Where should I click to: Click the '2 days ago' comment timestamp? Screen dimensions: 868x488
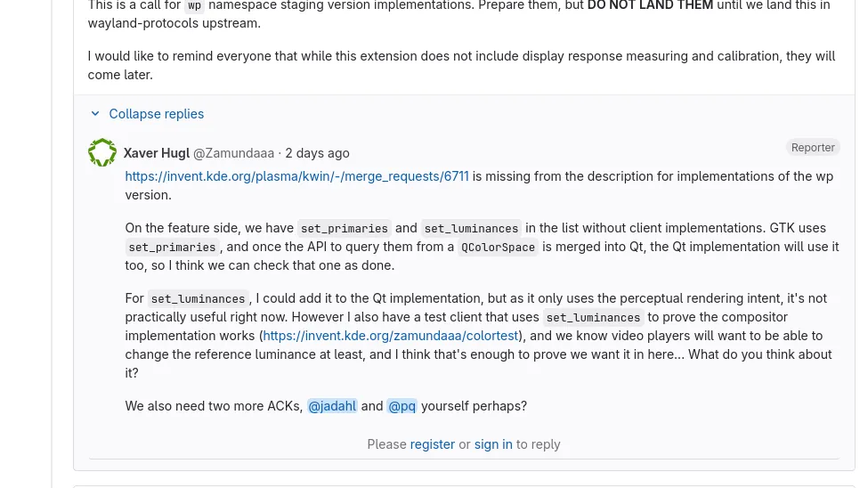317,153
